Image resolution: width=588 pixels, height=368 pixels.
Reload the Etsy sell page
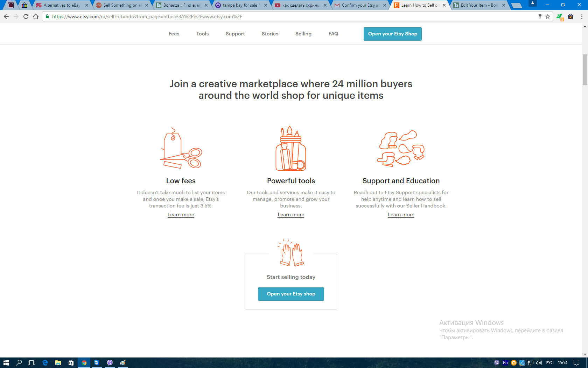(26, 16)
